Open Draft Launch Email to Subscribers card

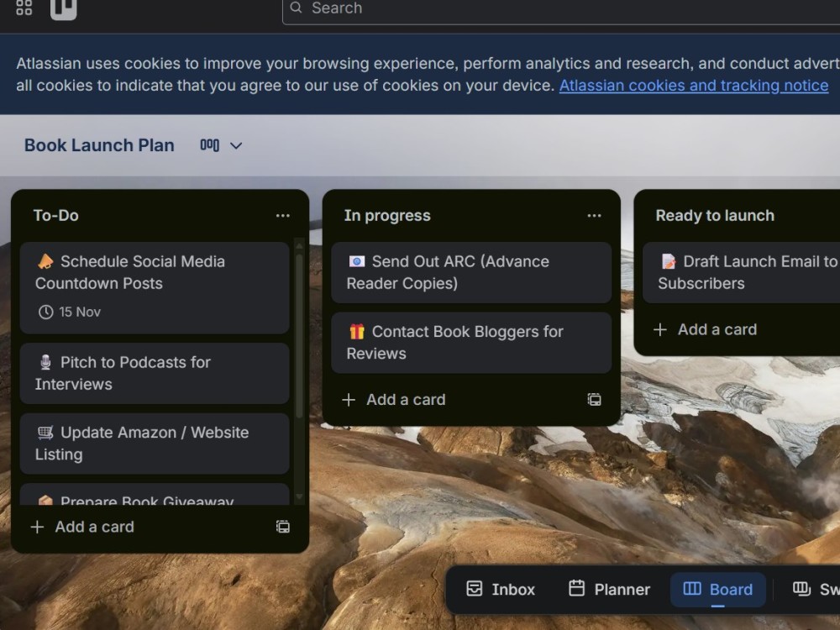(x=742, y=272)
